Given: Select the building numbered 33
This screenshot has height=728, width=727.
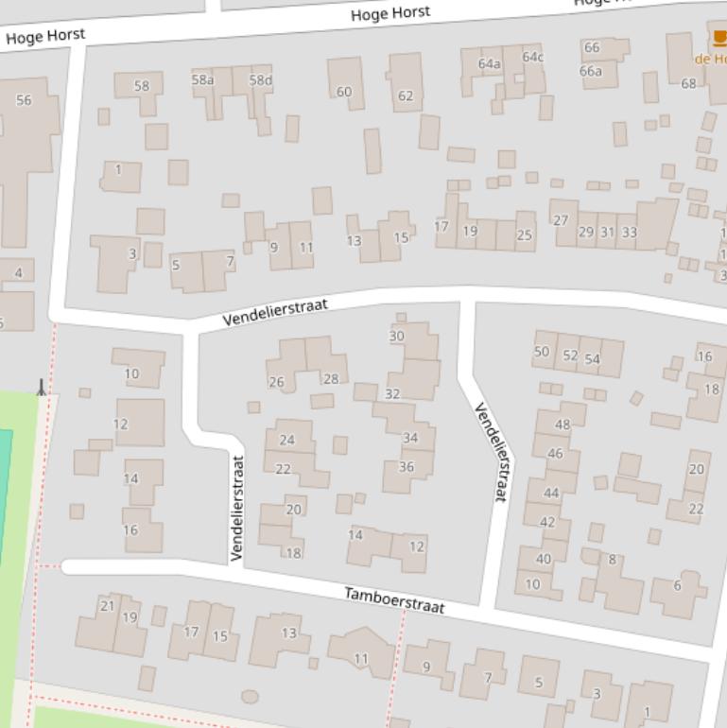Looking at the screenshot, I should [x=630, y=232].
